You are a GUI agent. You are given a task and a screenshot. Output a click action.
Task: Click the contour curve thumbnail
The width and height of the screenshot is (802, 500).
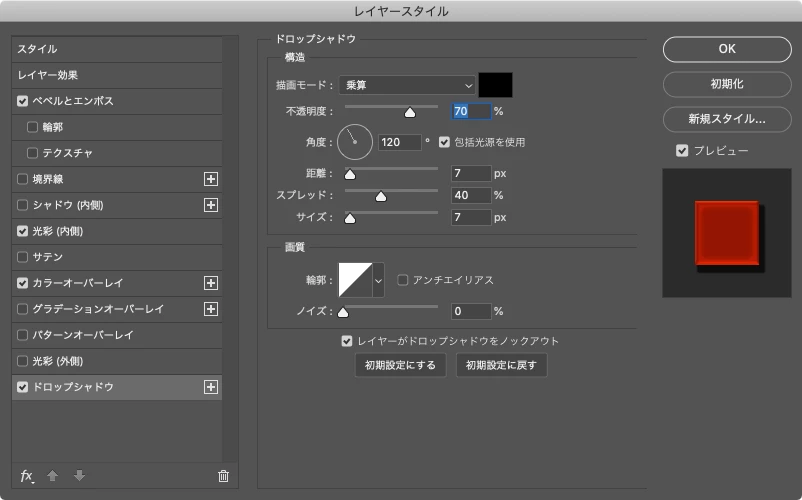pos(355,280)
